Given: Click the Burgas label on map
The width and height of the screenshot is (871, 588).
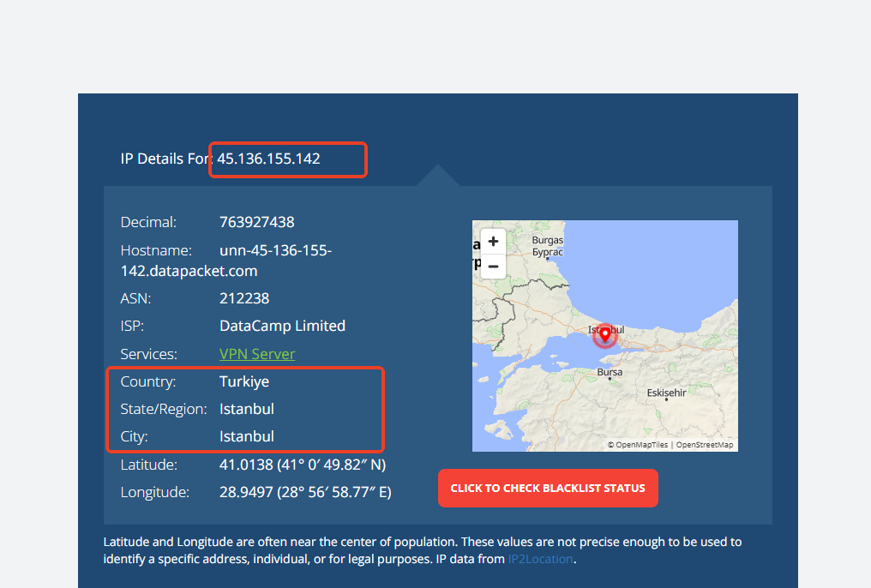Looking at the screenshot, I should [548, 240].
